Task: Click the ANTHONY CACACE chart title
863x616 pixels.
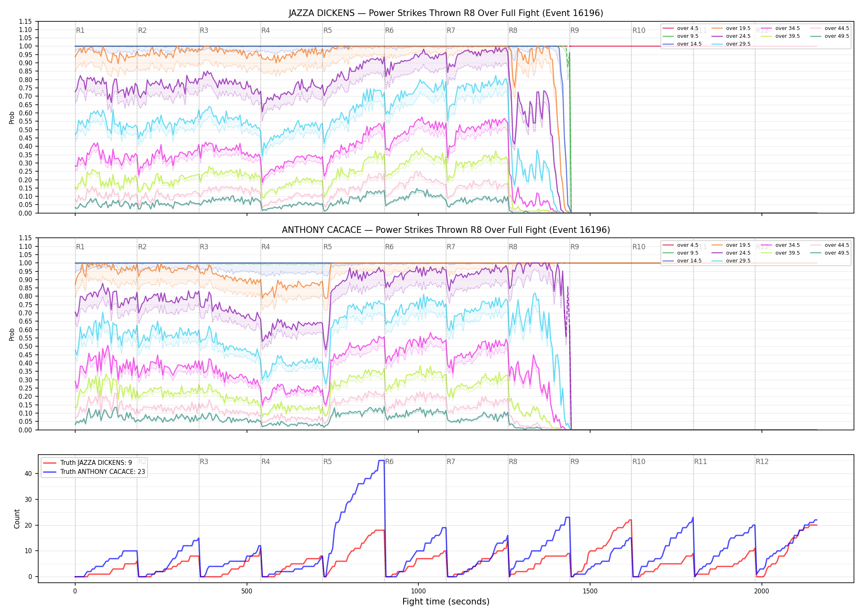Action: [446, 230]
